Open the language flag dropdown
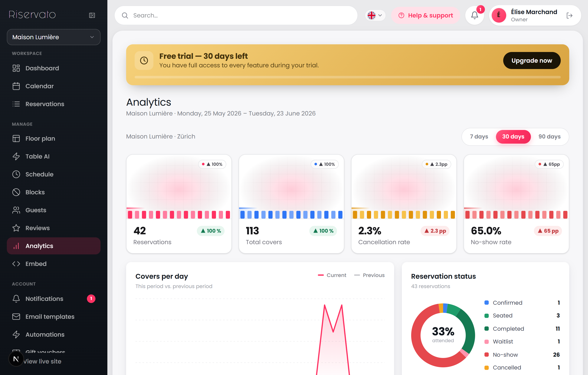Image resolution: width=588 pixels, height=375 pixels. point(375,15)
